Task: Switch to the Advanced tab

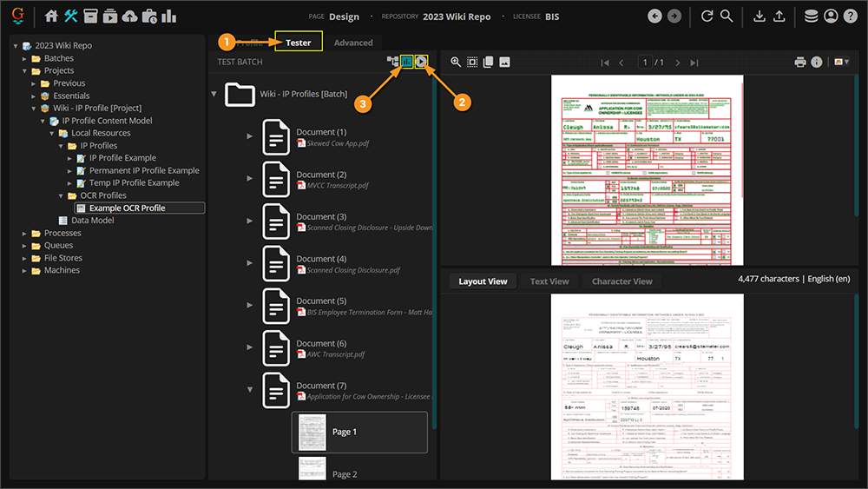Action: point(353,43)
